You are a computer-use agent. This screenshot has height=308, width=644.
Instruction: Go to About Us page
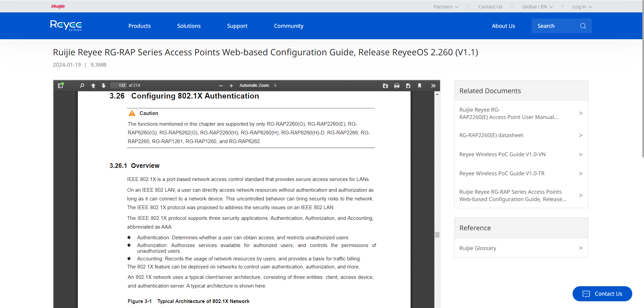tap(503, 26)
